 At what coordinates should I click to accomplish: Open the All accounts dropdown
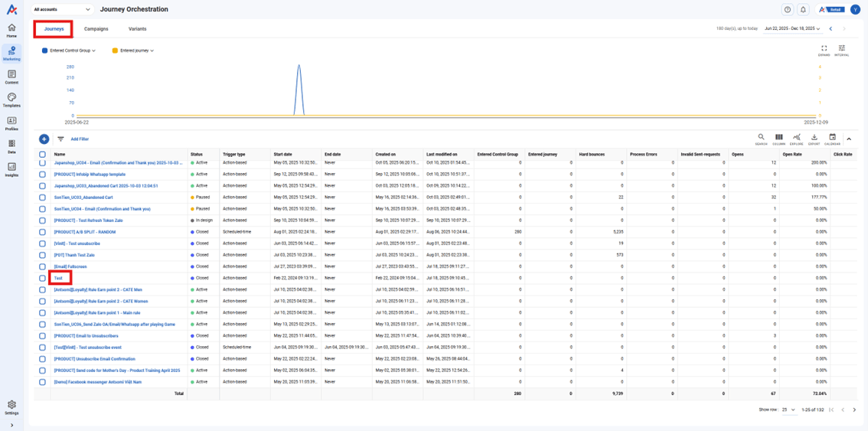(x=62, y=10)
